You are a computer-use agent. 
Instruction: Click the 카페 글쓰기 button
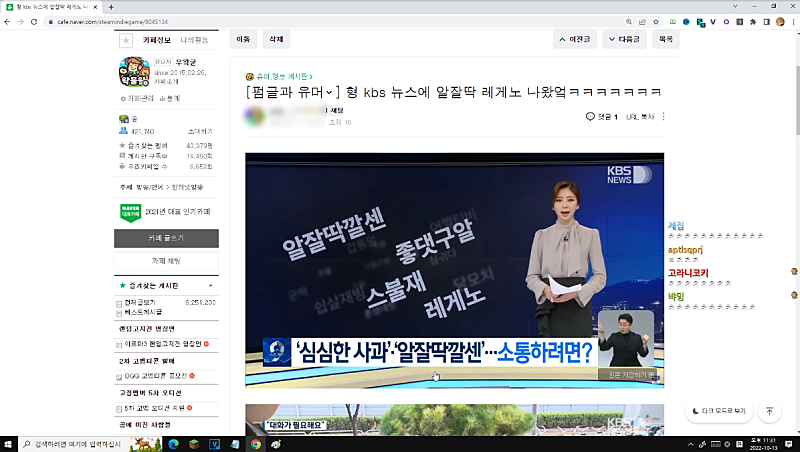[x=166, y=238]
